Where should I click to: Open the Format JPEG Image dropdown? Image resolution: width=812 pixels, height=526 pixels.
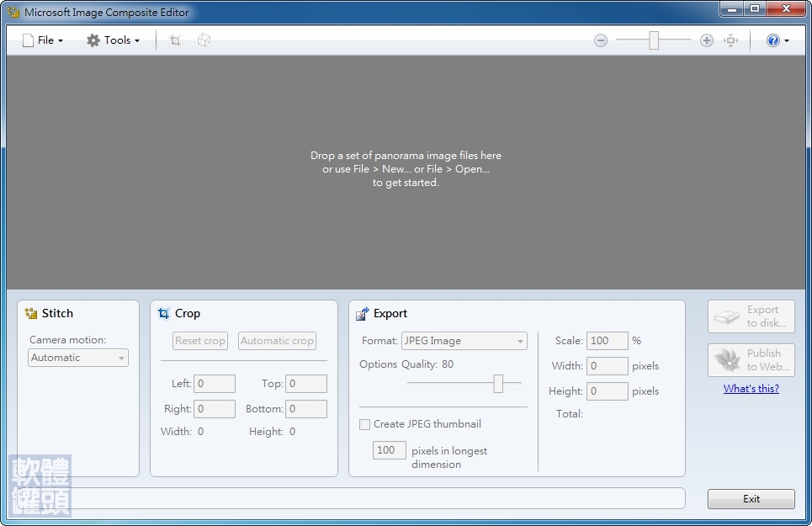pyautogui.click(x=464, y=341)
